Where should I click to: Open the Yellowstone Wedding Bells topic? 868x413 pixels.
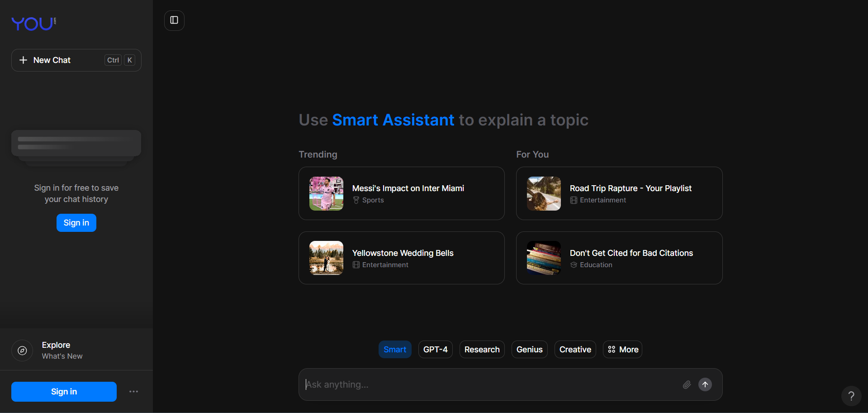[x=401, y=258]
